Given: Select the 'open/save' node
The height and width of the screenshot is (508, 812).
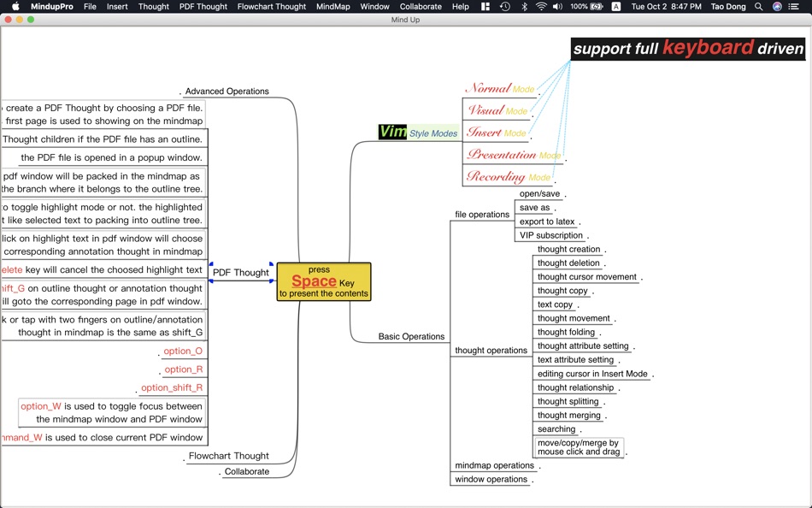Looking at the screenshot, I should pyautogui.click(x=539, y=194).
